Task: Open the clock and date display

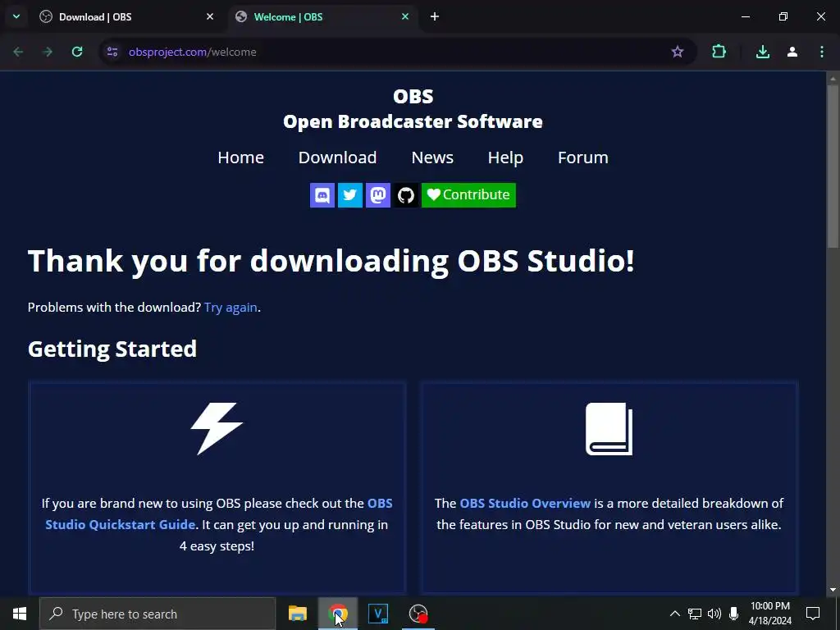Action: pyautogui.click(x=769, y=614)
